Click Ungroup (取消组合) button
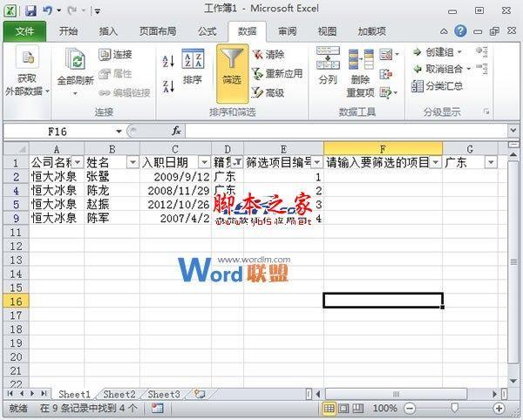 438,69
